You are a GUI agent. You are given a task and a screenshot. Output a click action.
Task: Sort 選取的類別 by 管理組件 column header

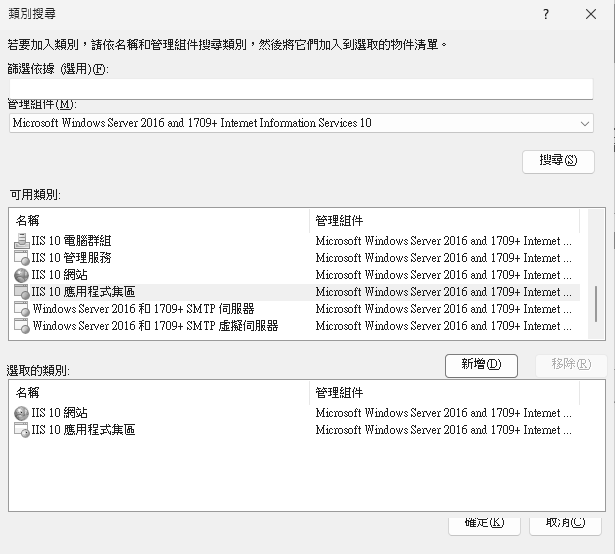coord(444,393)
